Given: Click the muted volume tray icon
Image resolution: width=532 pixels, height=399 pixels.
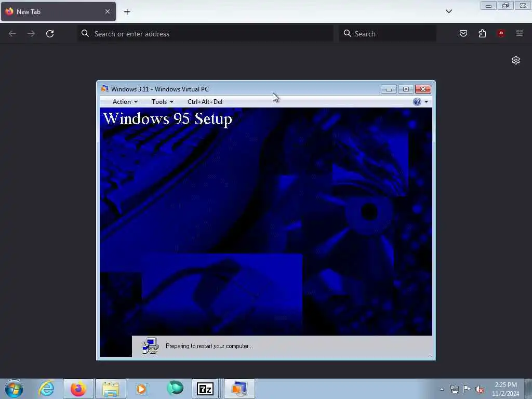Looking at the screenshot, I should point(480,390).
